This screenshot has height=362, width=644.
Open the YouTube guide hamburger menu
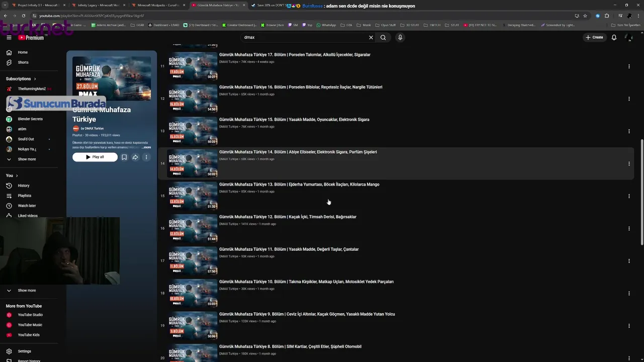pyautogui.click(x=9, y=37)
